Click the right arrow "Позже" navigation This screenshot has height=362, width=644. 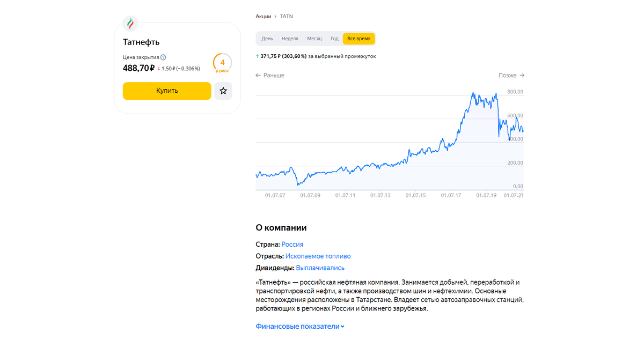(511, 76)
